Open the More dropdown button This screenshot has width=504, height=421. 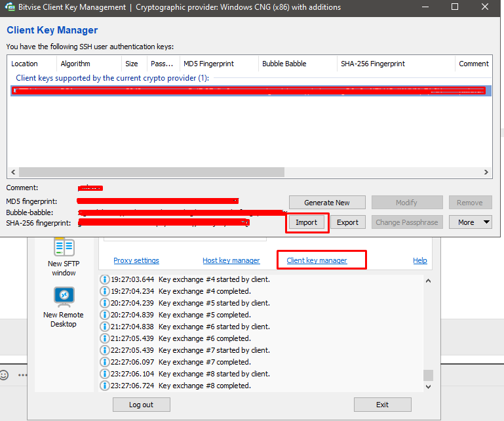[x=470, y=222]
